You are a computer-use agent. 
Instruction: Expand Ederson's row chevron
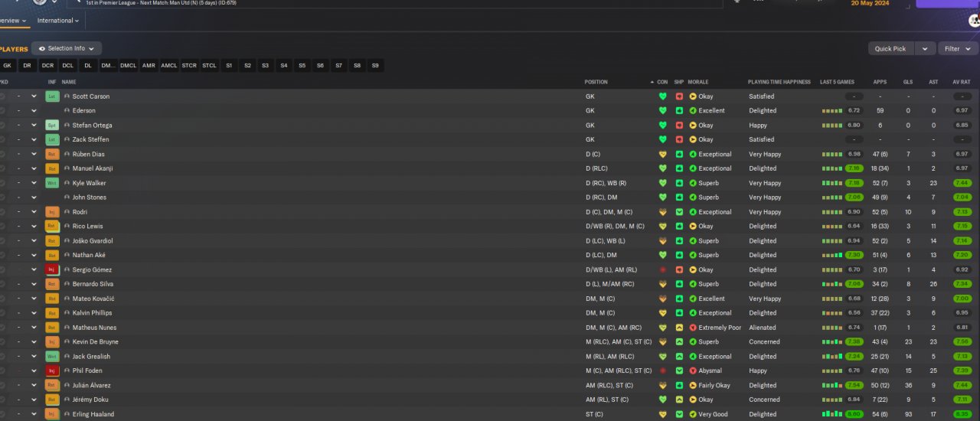click(34, 111)
